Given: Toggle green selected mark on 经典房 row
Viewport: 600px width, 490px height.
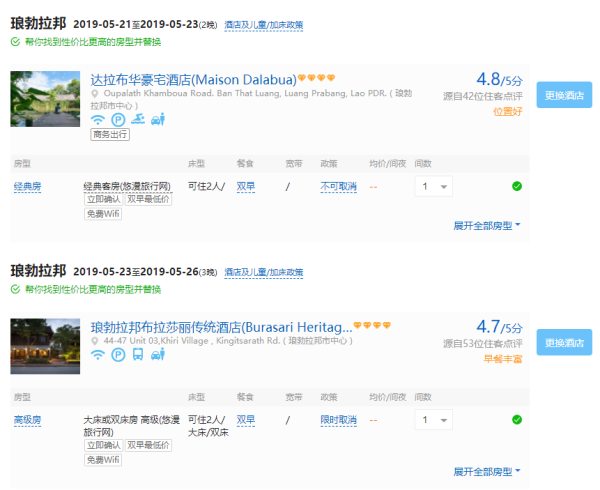Looking at the screenshot, I should tap(517, 186).
